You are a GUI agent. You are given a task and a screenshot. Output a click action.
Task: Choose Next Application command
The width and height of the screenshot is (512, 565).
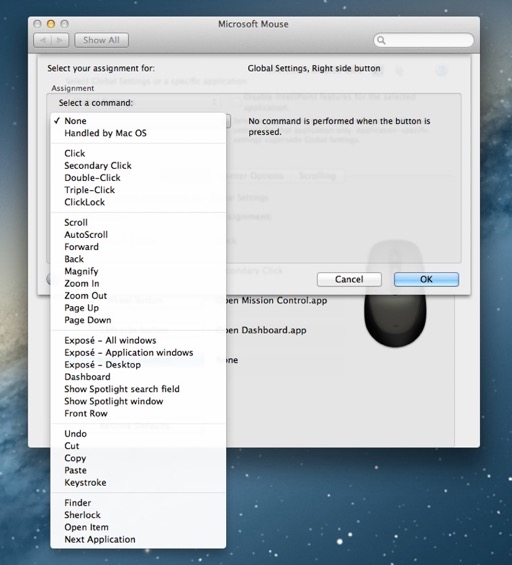(138, 540)
